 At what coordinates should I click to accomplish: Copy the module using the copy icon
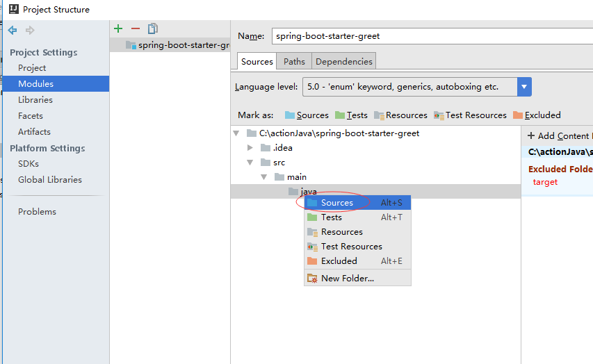click(x=153, y=28)
